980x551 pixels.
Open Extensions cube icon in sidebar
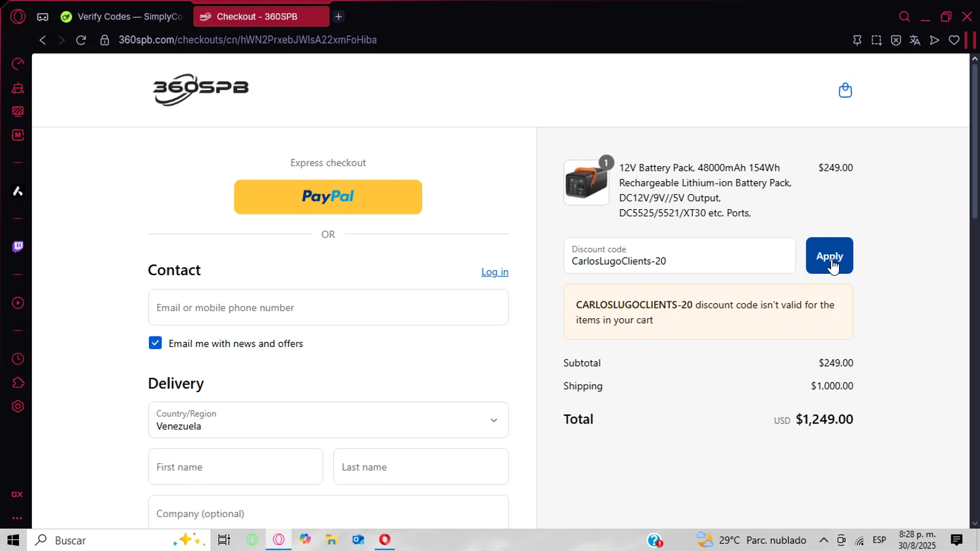tap(18, 382)
